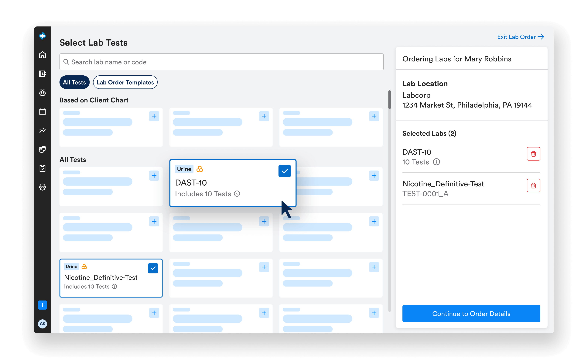The height and width of the screenshot is (364, 588).
Task: Open the settings gear in sidebar
Action: click(x=42, y=187)
